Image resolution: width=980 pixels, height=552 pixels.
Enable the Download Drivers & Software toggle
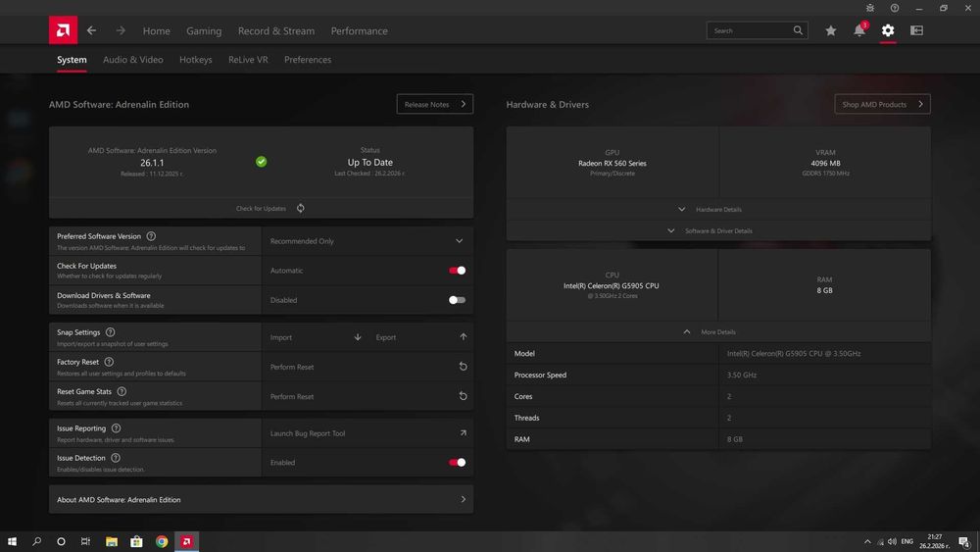457,300
